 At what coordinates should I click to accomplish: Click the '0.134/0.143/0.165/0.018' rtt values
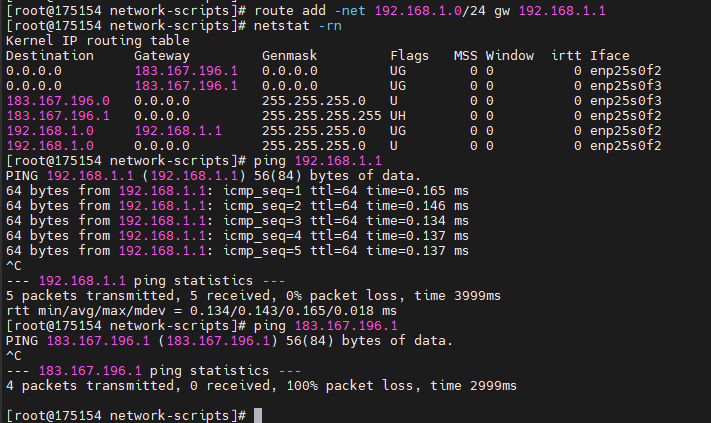click(282, 311)
